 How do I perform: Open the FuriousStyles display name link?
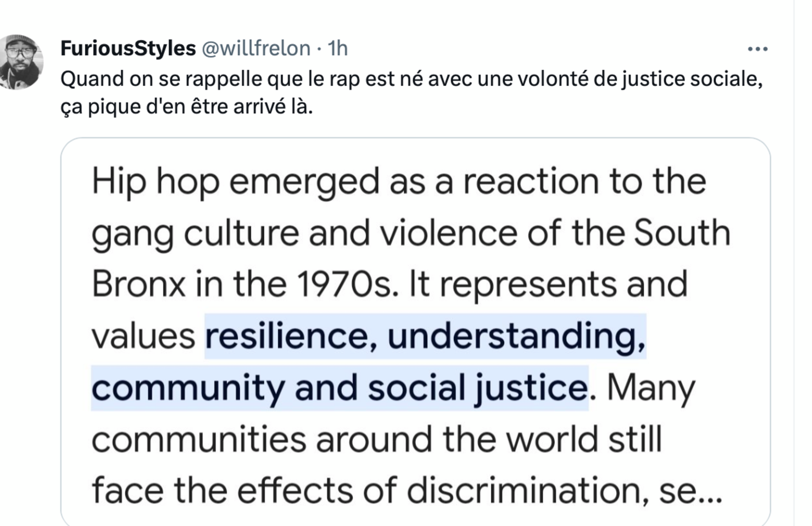click(128, 48)
